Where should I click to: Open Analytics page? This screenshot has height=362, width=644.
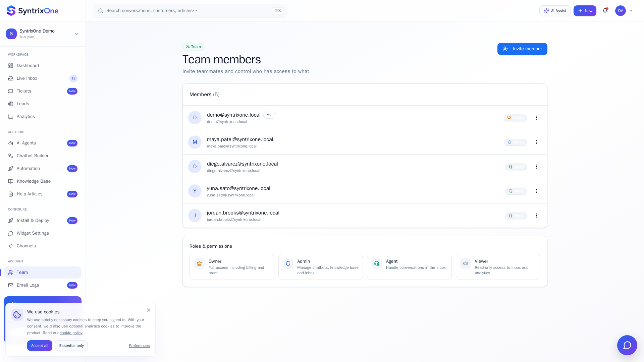tap(43, 117)
